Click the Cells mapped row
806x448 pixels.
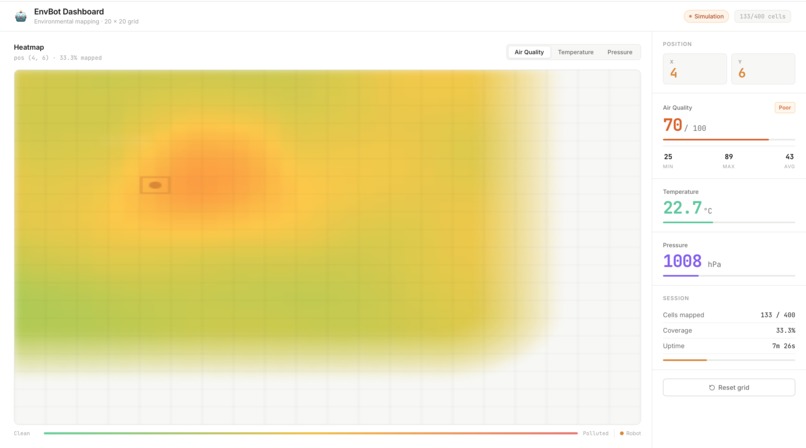point(728,315)
